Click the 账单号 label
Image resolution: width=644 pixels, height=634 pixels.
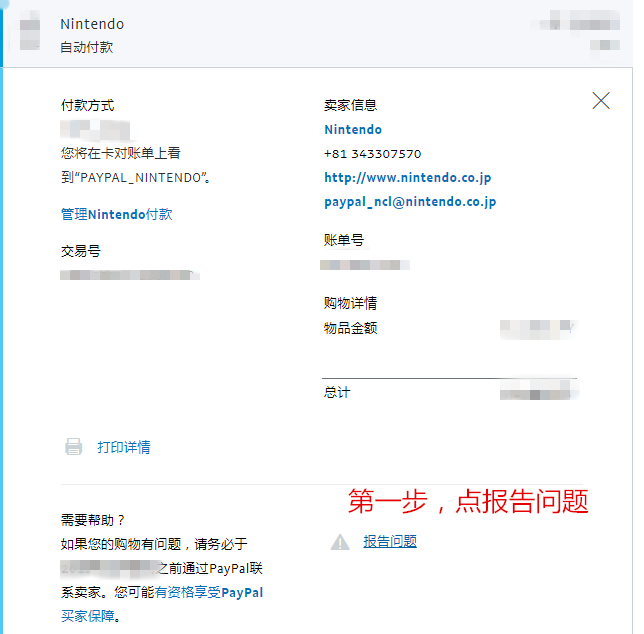344,240
